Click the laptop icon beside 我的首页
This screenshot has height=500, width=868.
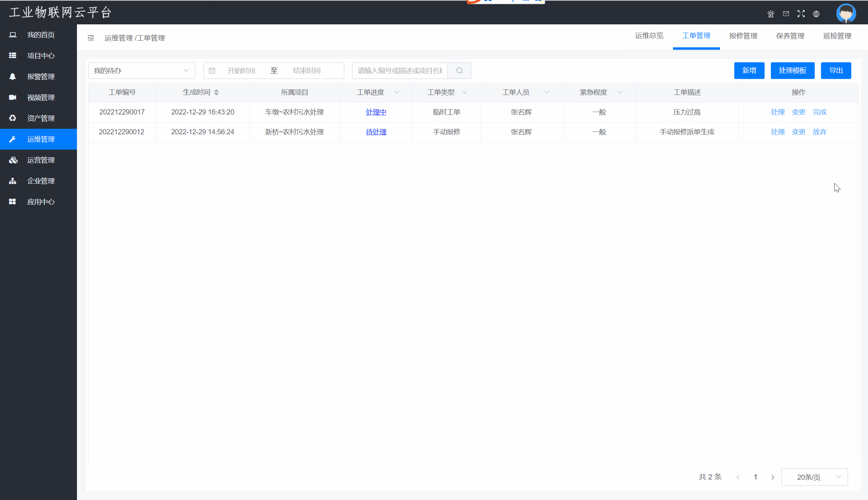pyautogui.click(x=13, y=35)
